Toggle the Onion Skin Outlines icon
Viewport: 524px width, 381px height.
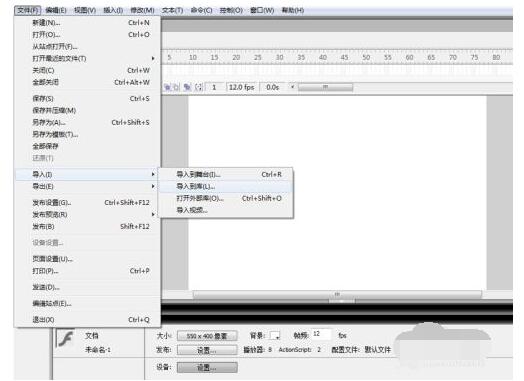click(x=176, y=88)
